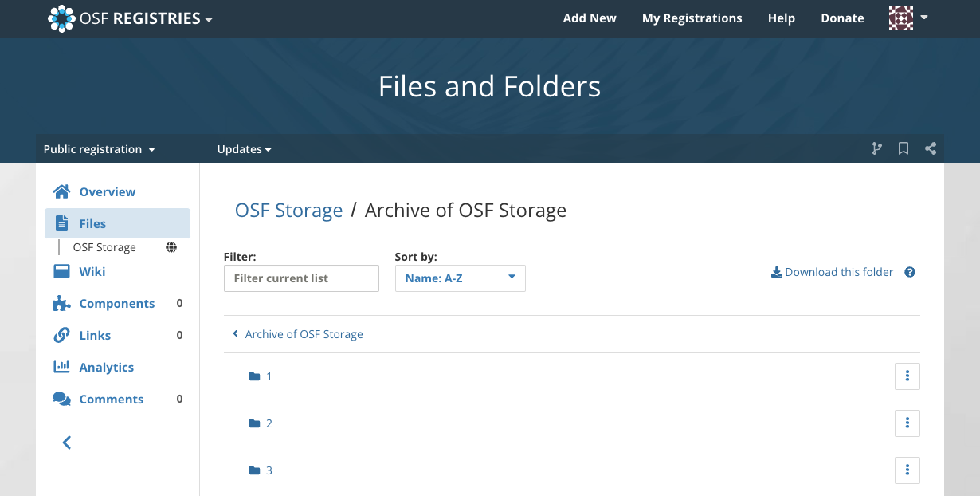The image size is (980, 496).
Task: Bookmark this registration
Action: (x=904, y=148)
